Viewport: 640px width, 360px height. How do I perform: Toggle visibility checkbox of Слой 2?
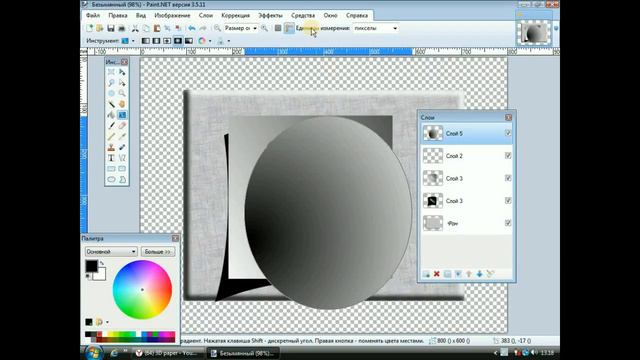click(508, 156)
